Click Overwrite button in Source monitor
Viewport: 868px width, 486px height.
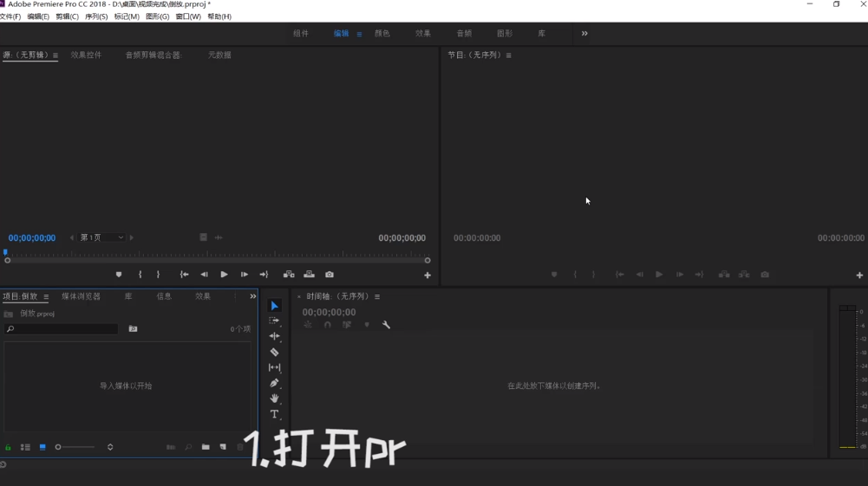(x=310, y=275)
